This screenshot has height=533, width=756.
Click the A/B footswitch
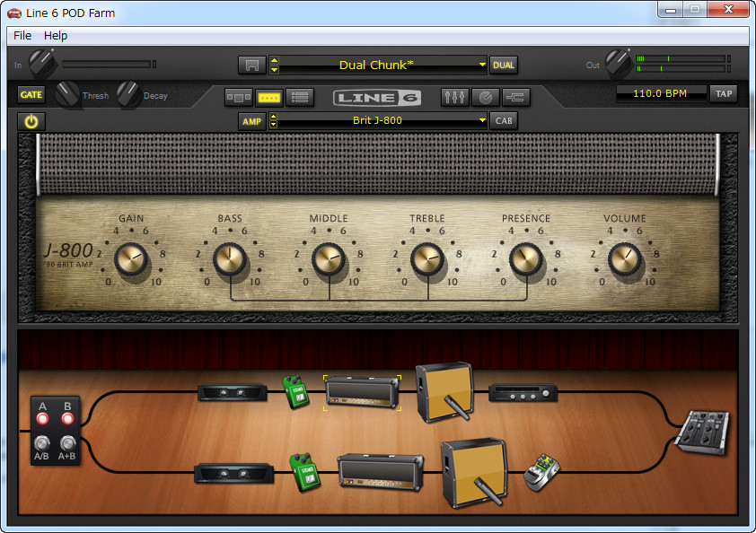pos(42,442)
